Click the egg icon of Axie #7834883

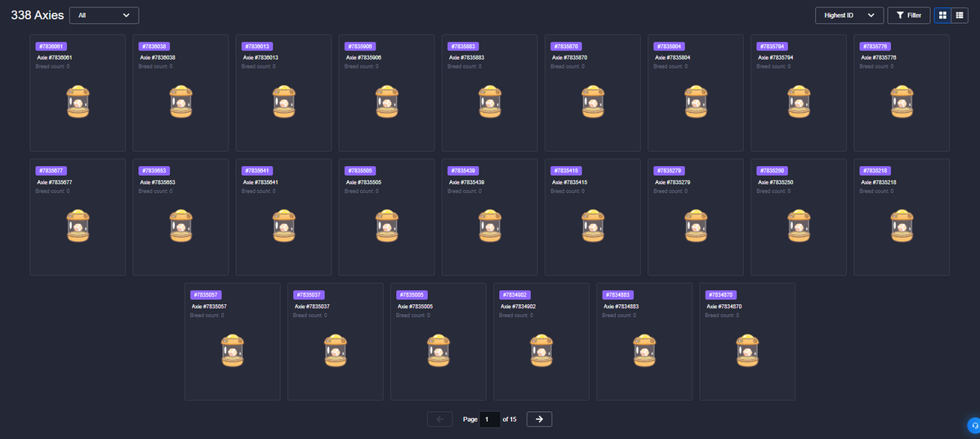coord(644,351)
